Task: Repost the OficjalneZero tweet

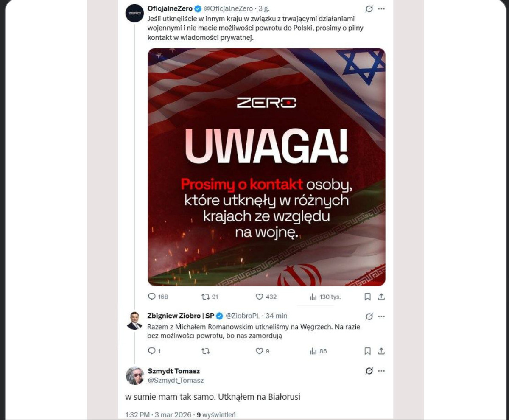Action: 210,297
